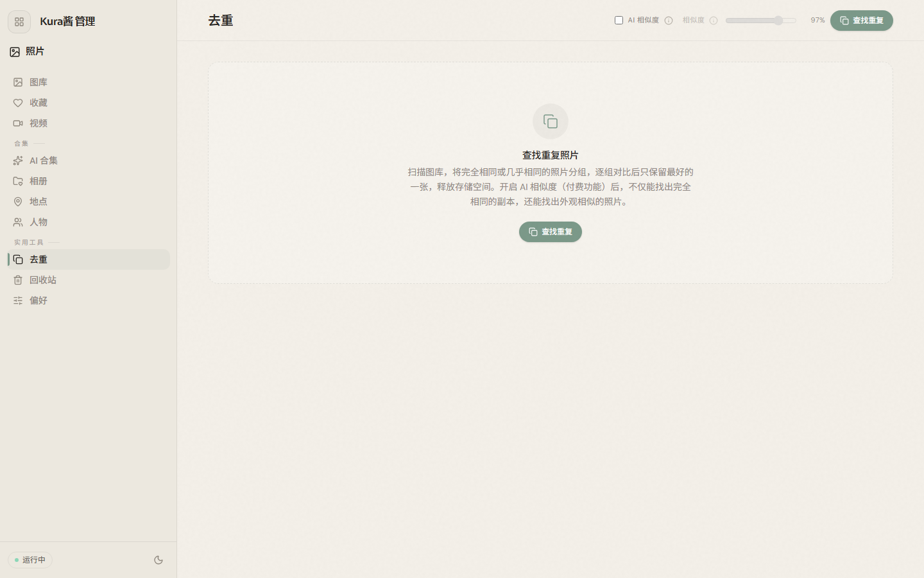Click the copy icon next to sidebar 去重
Screen dimensions: 924x578
(x=18, y=259)
